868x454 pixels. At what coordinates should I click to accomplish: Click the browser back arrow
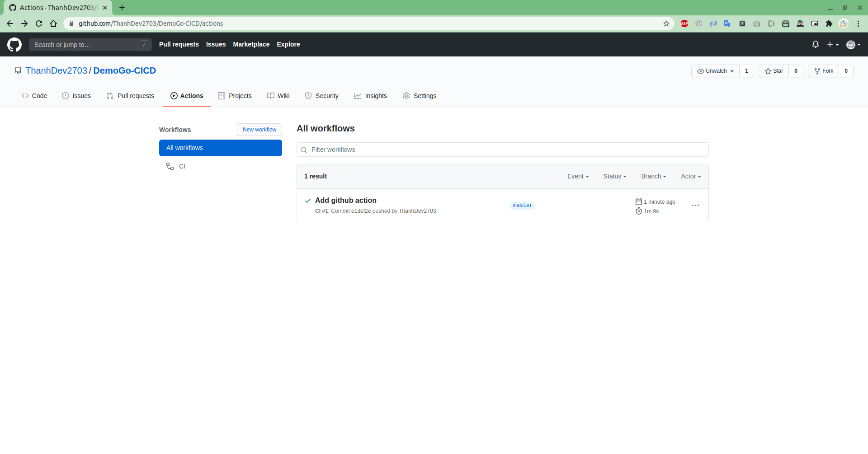click(10, 23)
